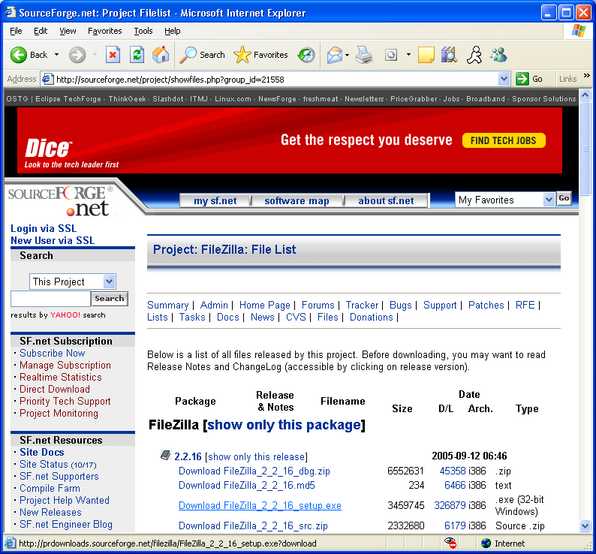Click the Mail envelope toolbar icon

(334, 55)
